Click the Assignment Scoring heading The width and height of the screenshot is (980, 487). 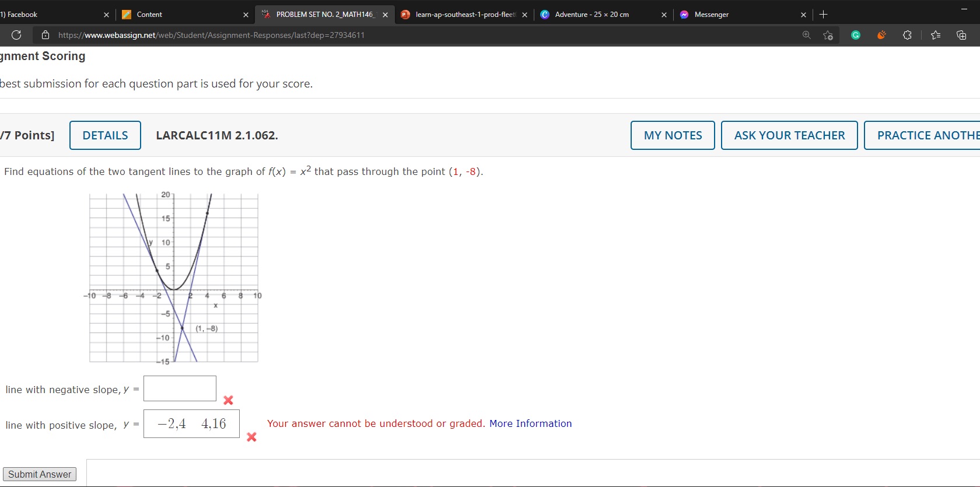[x=43, y=56]
